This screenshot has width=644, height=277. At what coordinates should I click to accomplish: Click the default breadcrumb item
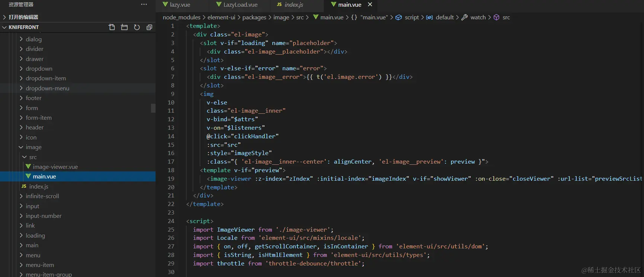(445, 17)
